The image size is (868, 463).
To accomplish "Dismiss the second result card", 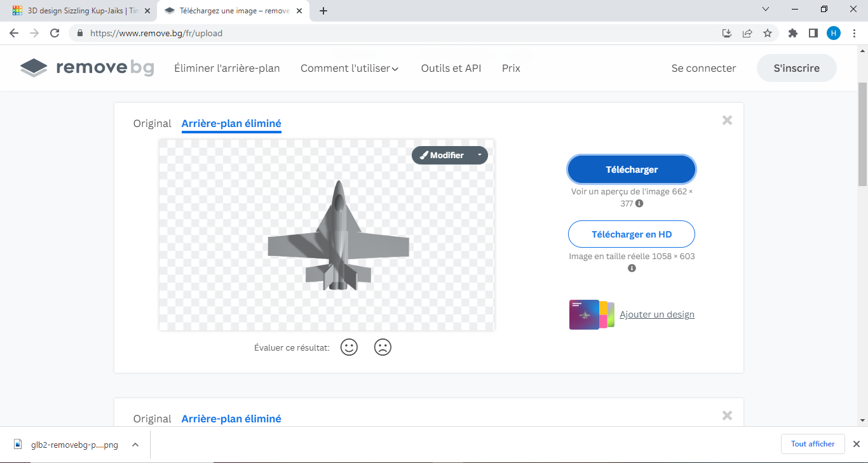I will 728,415.
